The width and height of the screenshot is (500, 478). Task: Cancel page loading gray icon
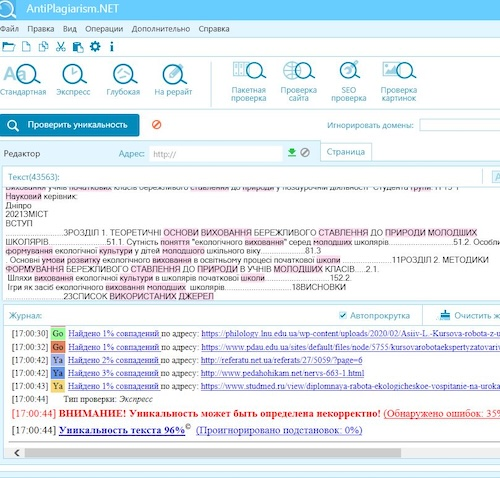305,152
